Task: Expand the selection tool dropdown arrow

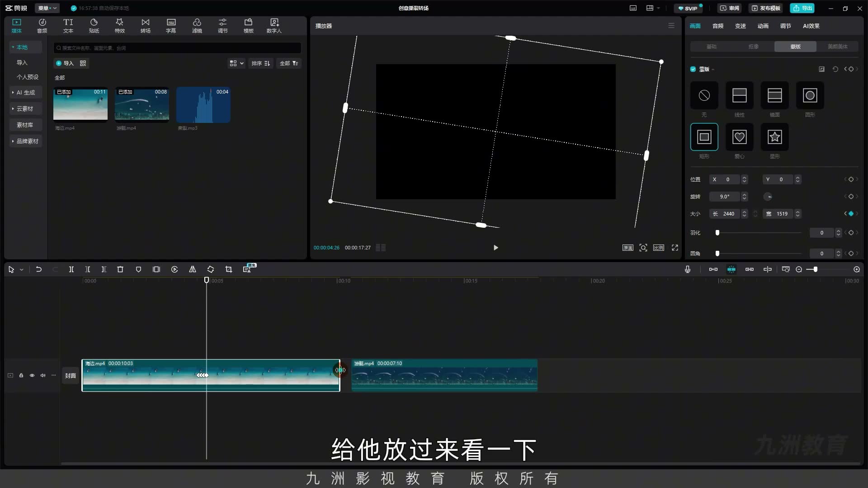Action: tap(21, 270)
